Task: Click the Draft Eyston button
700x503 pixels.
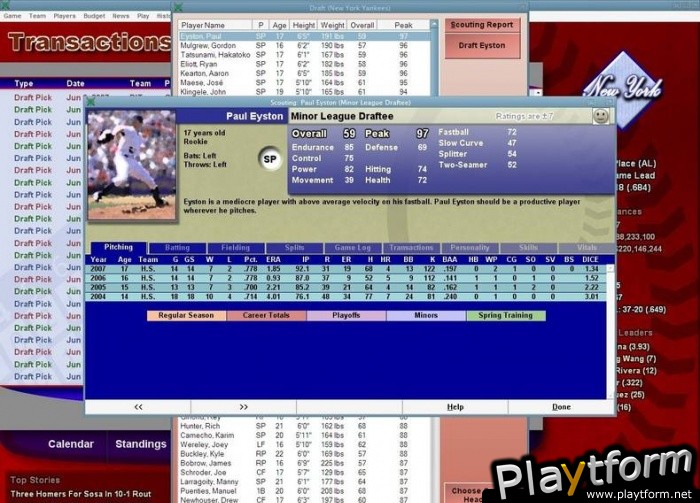Action: 482,46
